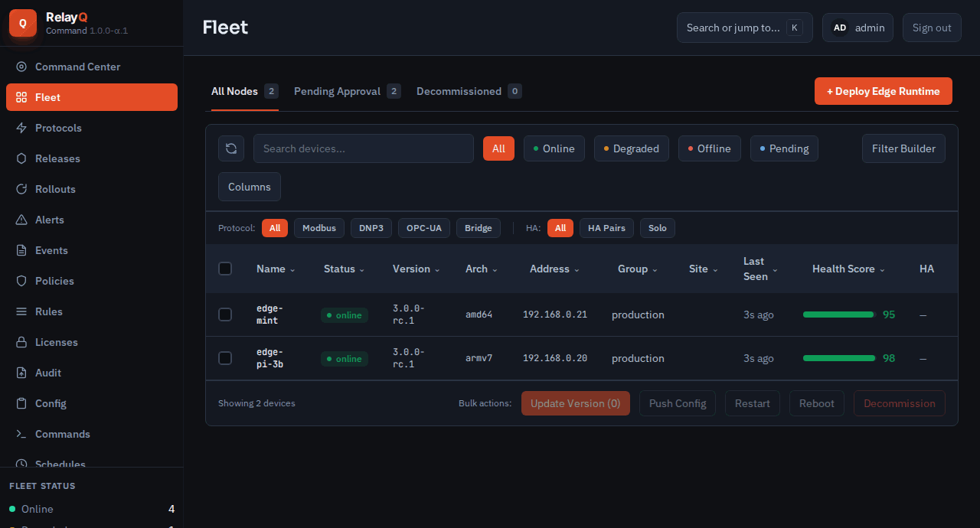Switch to the Decommissioned tab
This screenshot has width=980, height=528.
coord(469,91)
